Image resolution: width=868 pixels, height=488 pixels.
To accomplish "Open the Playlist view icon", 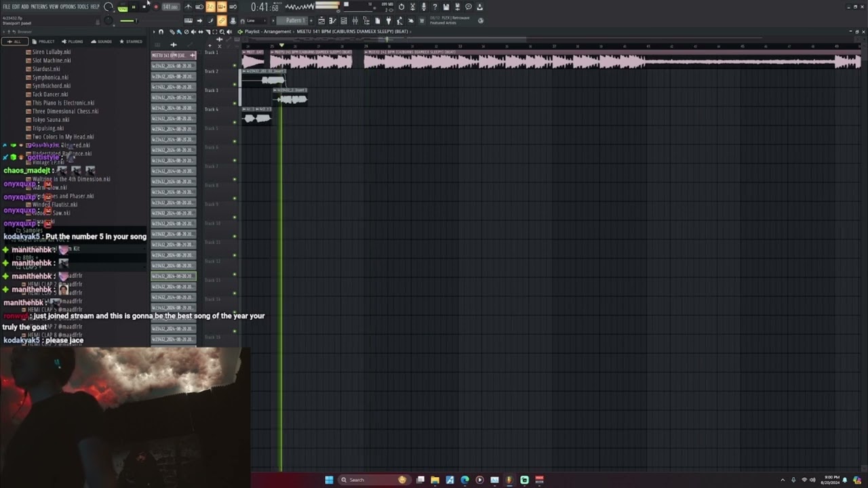I will (x=321, y=20).
